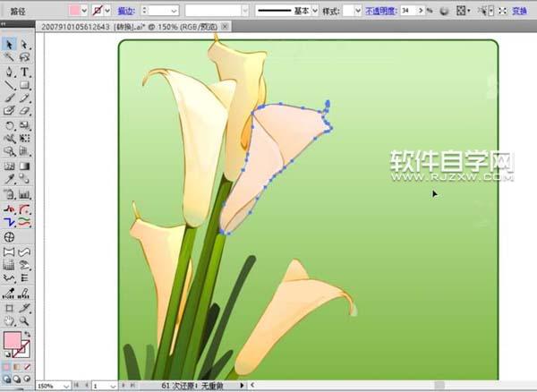
Task: Switch to solid Color fill mode button
Action: [x=6, y=367]
